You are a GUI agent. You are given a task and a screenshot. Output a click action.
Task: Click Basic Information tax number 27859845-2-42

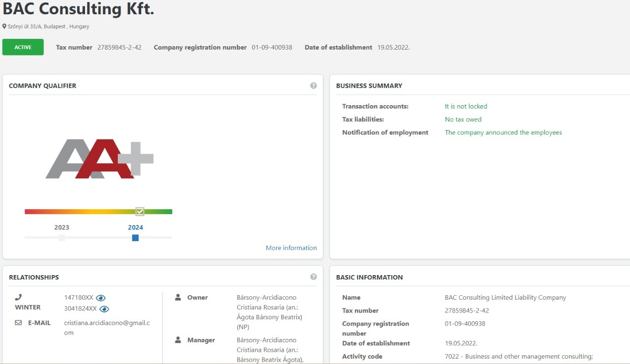(x=467, y=311)
